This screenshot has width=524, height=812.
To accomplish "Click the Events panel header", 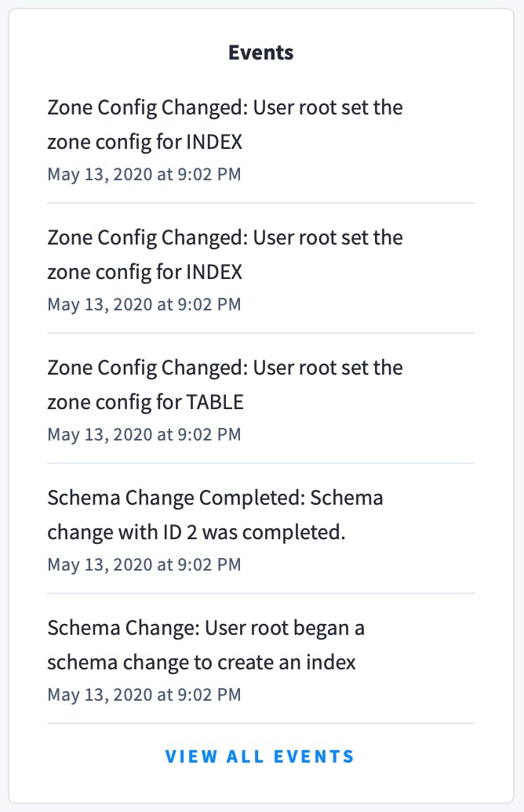I will tap(260, 53).
